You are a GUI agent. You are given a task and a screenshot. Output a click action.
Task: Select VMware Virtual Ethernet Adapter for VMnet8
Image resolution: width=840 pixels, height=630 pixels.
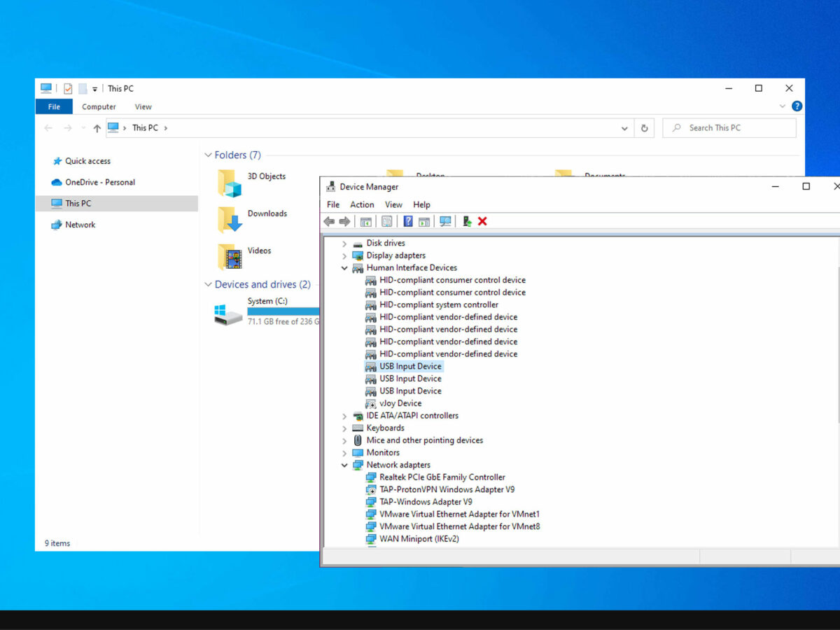coord(460,526)
